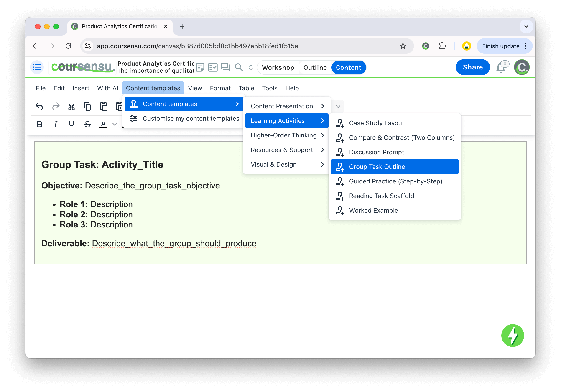Image resolution: width=561 pixels, height=392 pixels.
Task: Click the text color A swatch
Action: coord(103,124)
